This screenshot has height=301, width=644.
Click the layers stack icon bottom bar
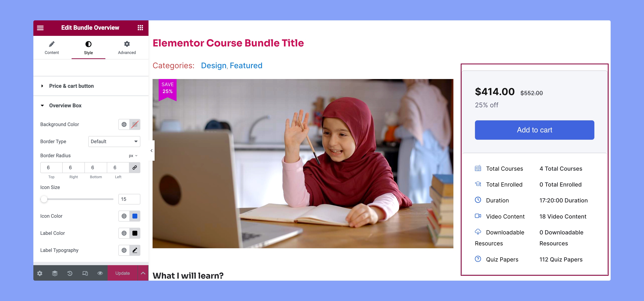click(x=55, y=273)
